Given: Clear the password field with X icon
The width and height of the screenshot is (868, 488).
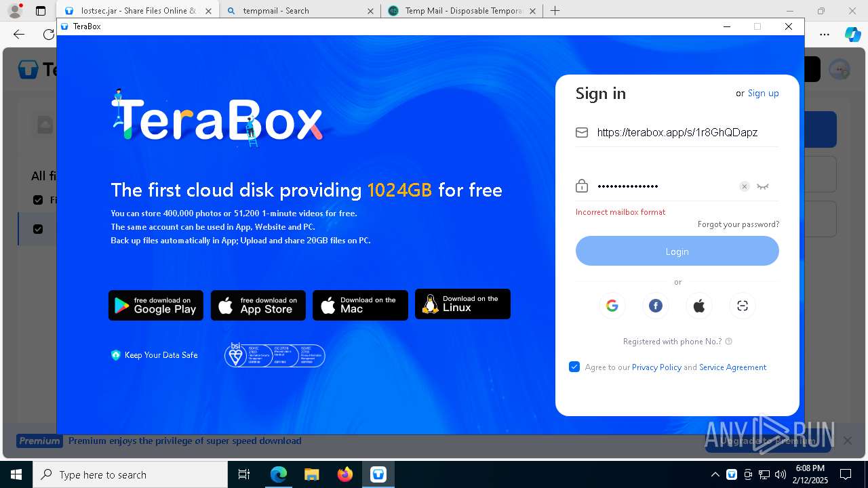Looking at the screenshot, I should [744, 186].
